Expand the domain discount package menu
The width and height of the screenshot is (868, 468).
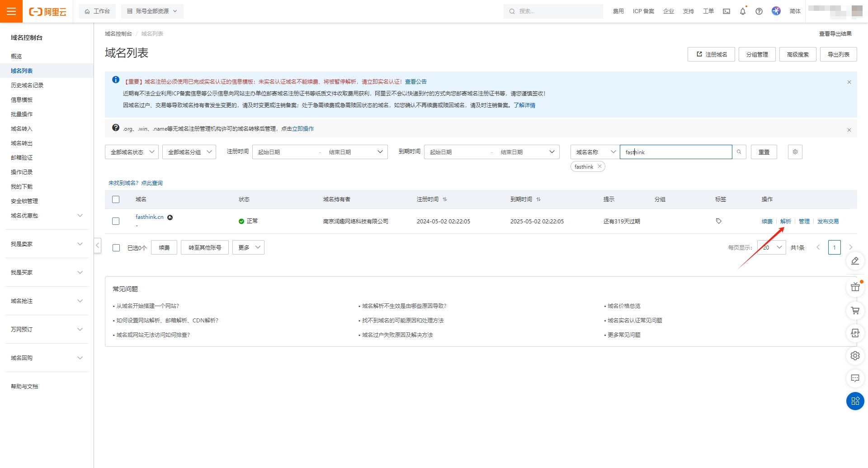[x=47, y=215]
